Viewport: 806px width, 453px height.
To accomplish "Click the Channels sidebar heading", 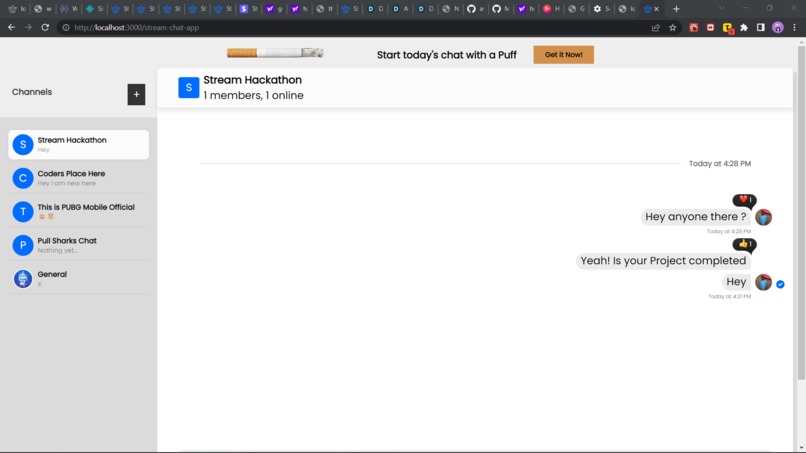I will pos(32,92).
